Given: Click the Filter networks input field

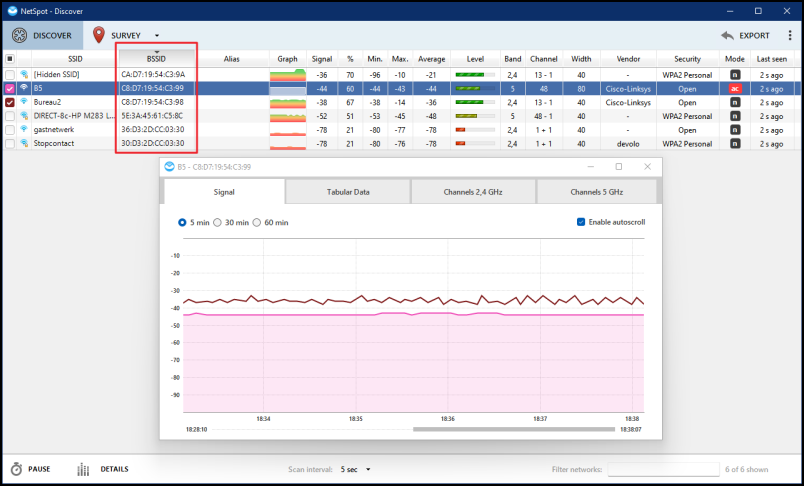Looking at the screenshot, I should tap(664, 469).
